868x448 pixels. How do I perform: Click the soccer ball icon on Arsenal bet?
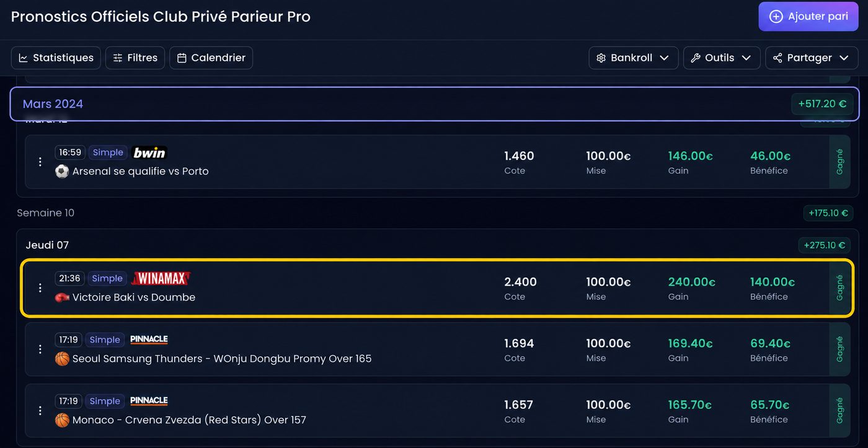pyautogui.click(x=62, y=171)
